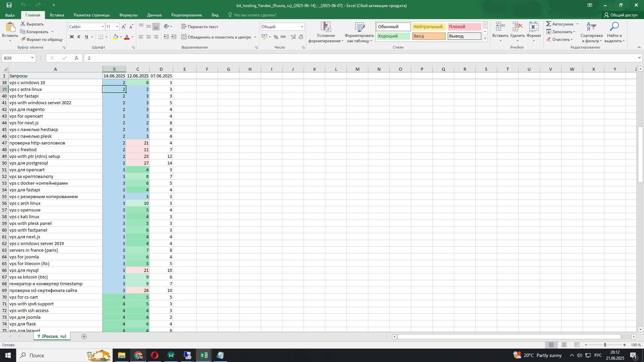Screen dimensions: 644x362
Task: Select sheet tab Y (Россия, ru)
Action: click(52, 336)
